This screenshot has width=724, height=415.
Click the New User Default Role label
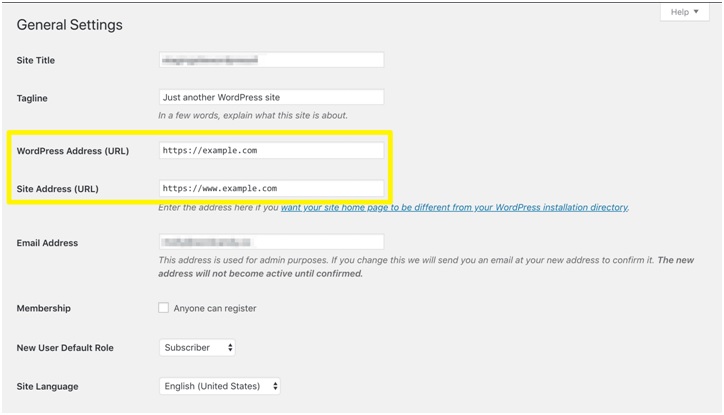coord(65,348)
